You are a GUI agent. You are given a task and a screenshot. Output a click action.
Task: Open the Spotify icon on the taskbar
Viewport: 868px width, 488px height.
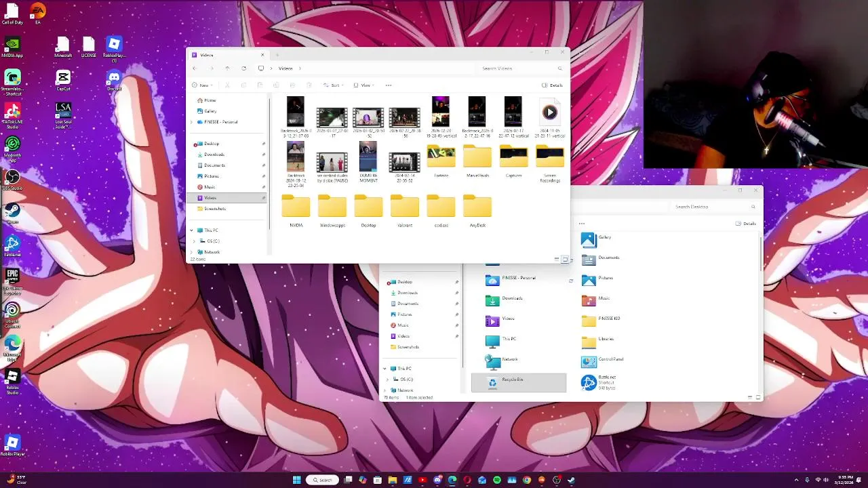tap(497, 480)
